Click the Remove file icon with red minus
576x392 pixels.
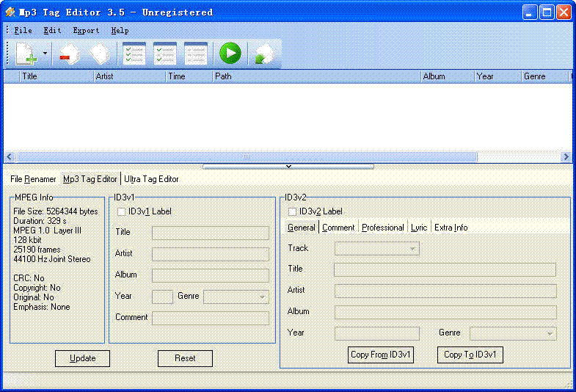tap(70, 54)
